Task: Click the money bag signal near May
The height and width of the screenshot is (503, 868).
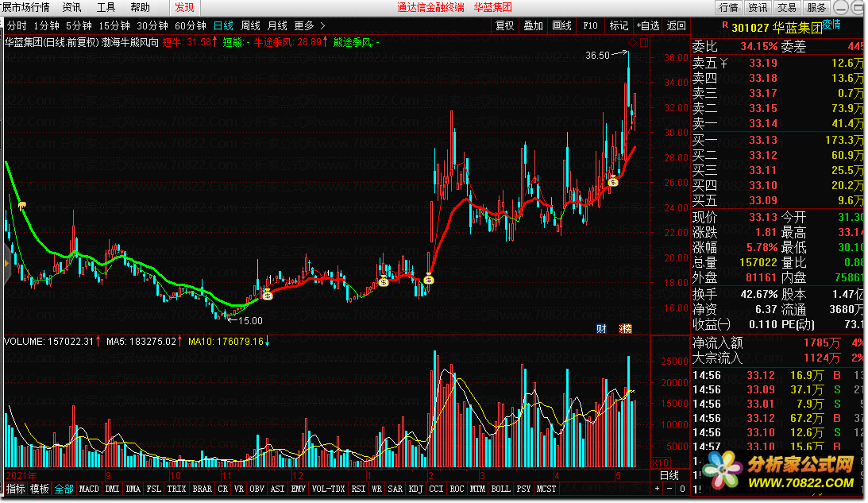Action: tap(613, 181)
